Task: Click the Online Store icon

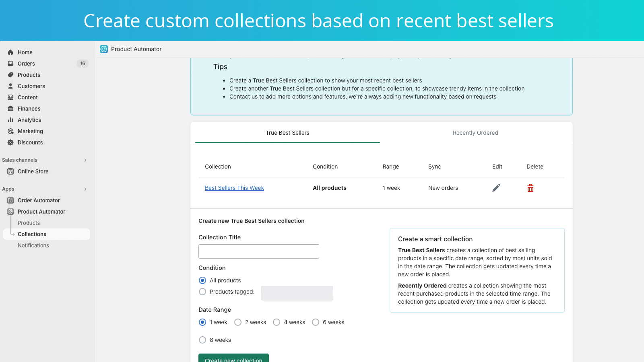Action: click(x=10, y=171)
